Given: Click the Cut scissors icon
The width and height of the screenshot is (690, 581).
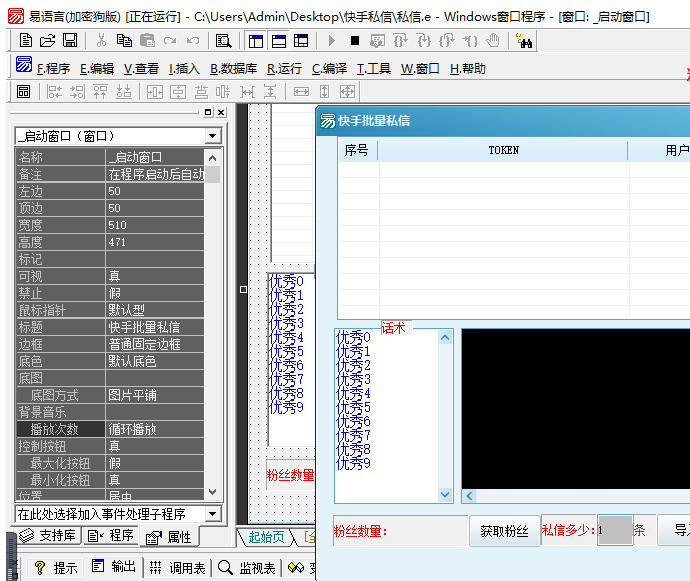Looking at the screenshot, I should 101,40.
